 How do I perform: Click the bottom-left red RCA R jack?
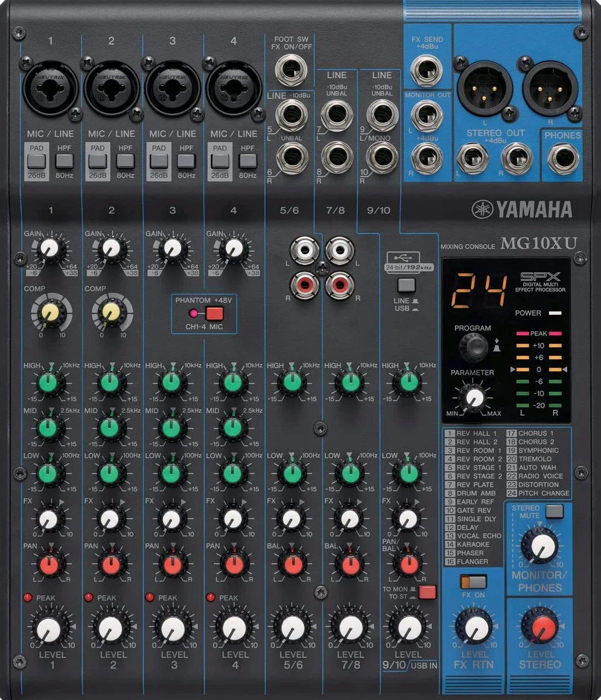tap(304, 285)
